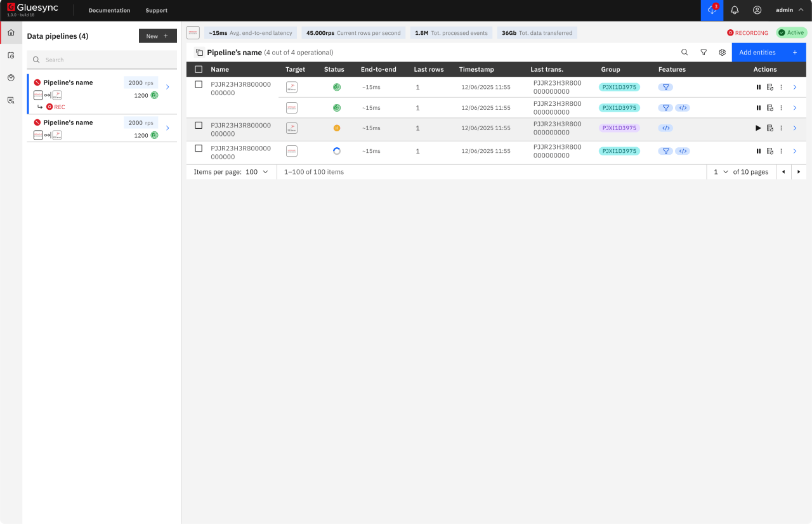The height and width of the screenshot is (524, 812).
Task: Open the notifications bell
Action: (x=735, y=10)
